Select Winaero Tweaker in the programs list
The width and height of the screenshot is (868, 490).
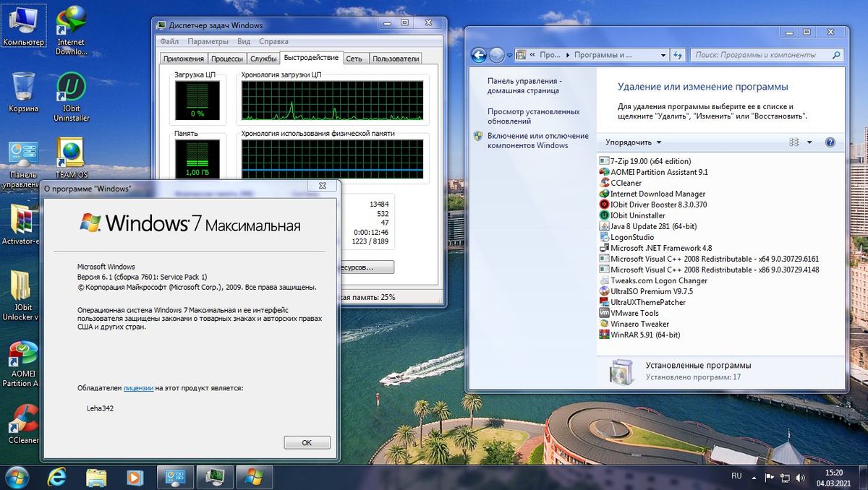(634, 324)
